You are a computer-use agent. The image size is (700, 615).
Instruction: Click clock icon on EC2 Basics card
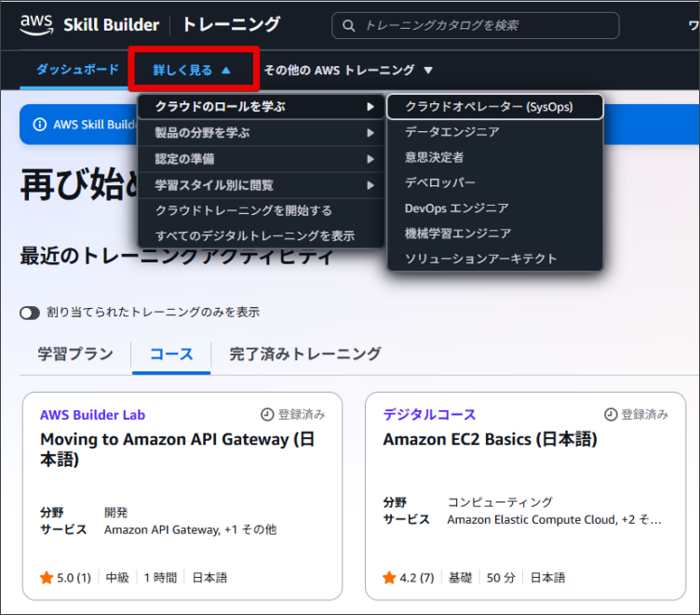pos(611,415)
